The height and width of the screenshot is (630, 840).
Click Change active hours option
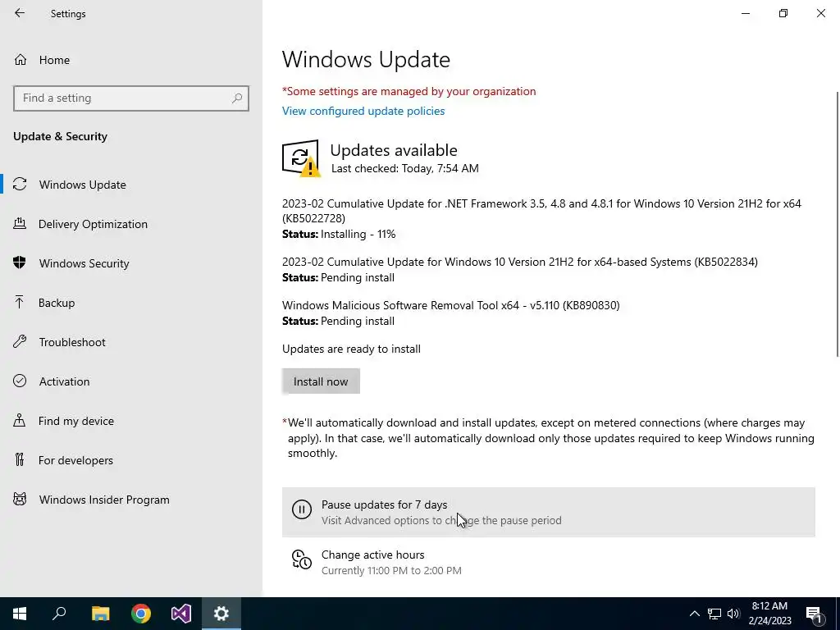coord(549,562)
